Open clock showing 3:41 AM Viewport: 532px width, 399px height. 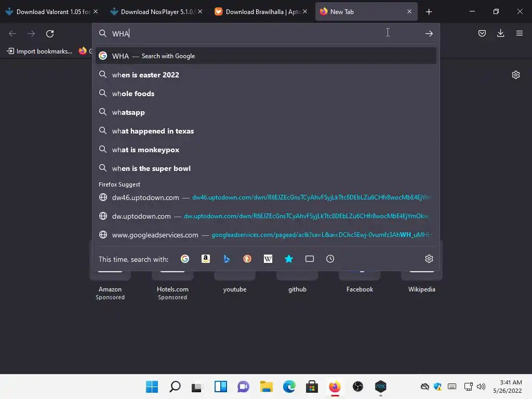pyautogui.click(x=508, y=387)
